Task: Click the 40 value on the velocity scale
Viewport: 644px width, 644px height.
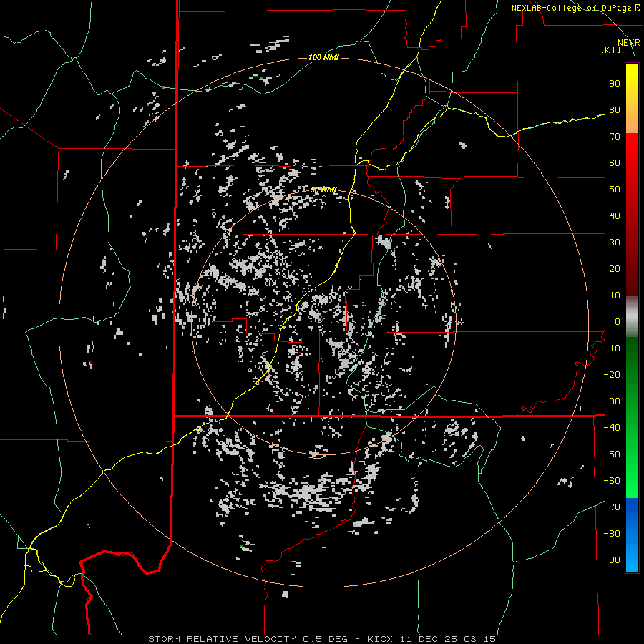Action: pyautogui.click(x=615, y=215)
